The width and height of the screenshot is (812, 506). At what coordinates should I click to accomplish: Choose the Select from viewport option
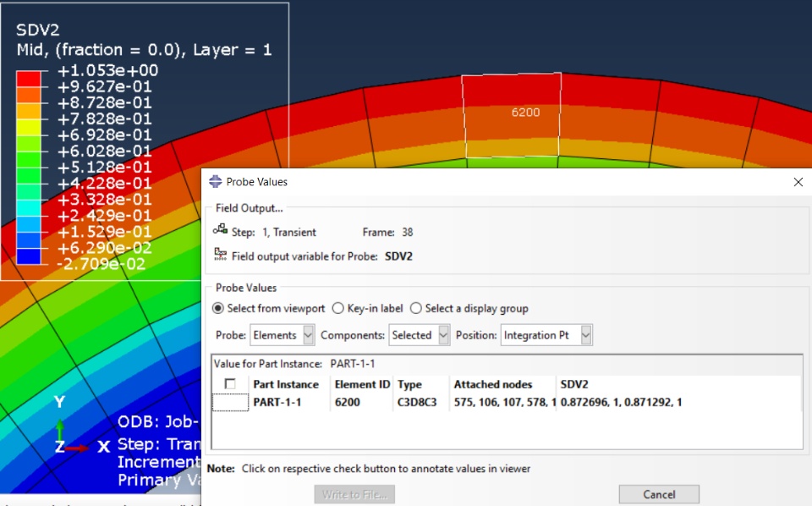tap(218, 308)
